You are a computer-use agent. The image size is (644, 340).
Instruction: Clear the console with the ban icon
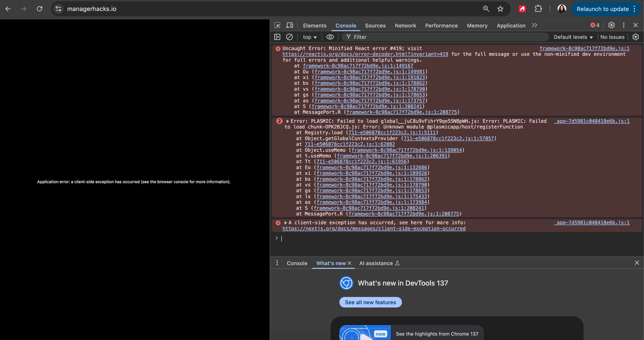[x=289, y=37]
